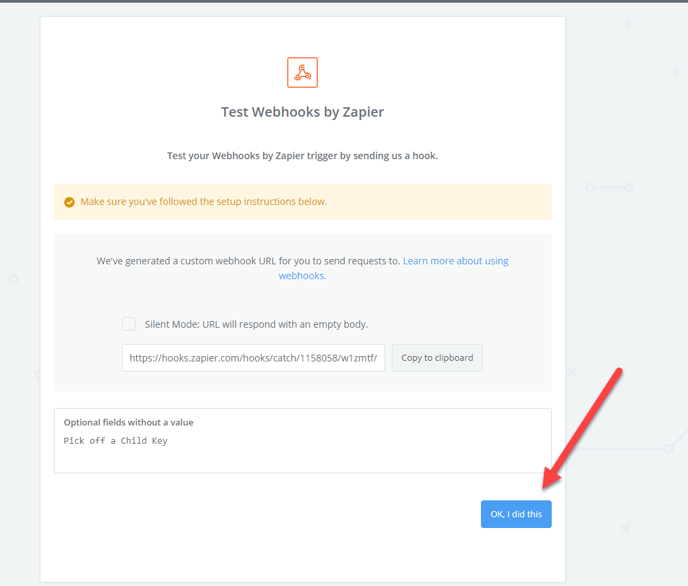Follow the blue webhooks. link text
This screenshot has height=586, width=688.
(x=302, y=276)
